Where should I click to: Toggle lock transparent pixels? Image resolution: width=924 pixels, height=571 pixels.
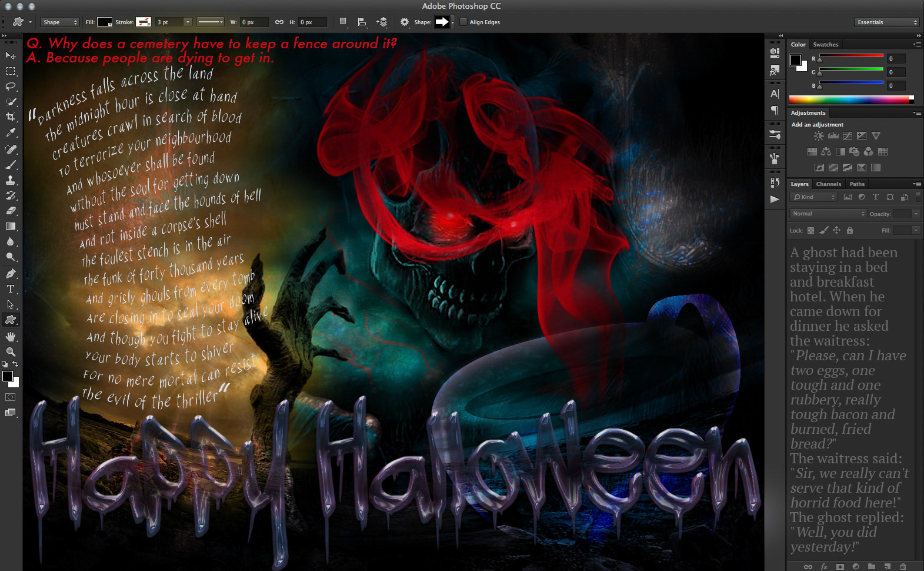click(811, 231)
